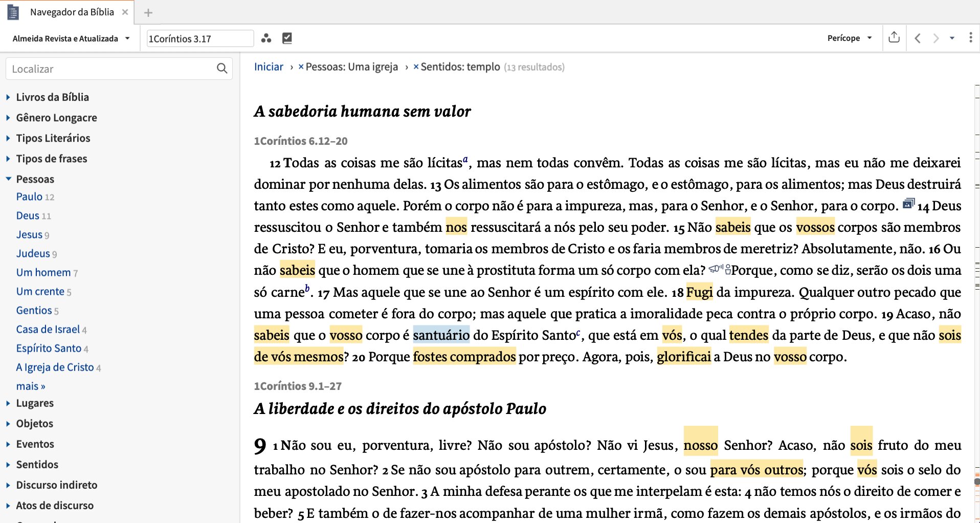Expand Tipos de frases section
This screenshot has width=980, height=523.
tap(8, 159)
